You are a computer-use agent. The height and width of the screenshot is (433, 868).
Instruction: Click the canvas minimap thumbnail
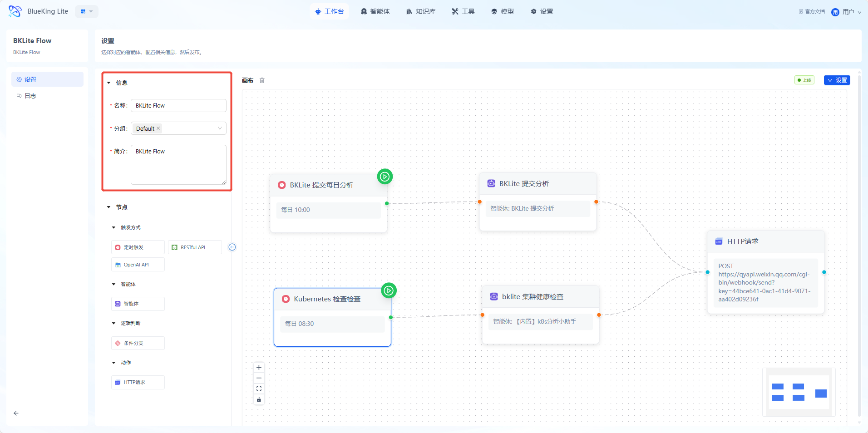pyautogui.click(x=799, y=392)
